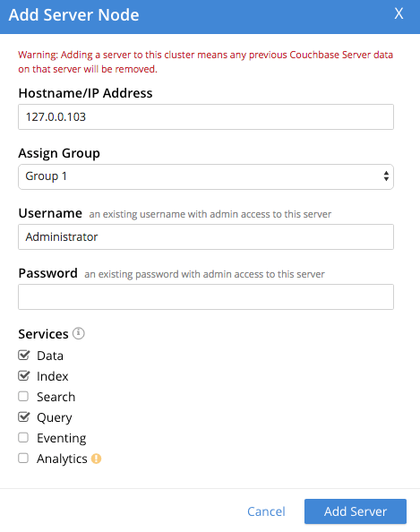This screenshot has height=532, width=420.
Task: Click into the Username field containing Administrator
Action: point(206,236)
